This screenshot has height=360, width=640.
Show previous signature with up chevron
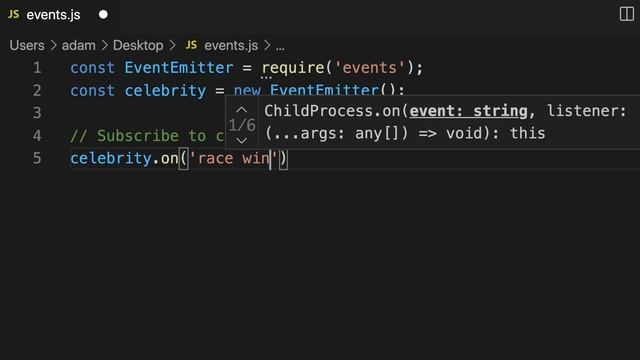pyautogui.click(x=242, y=110)
